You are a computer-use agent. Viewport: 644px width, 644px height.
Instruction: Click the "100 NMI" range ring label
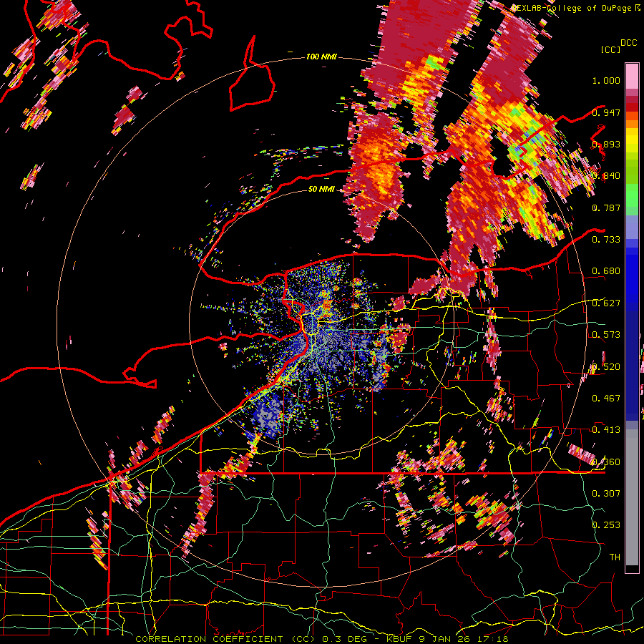click(x=321, y=57)
